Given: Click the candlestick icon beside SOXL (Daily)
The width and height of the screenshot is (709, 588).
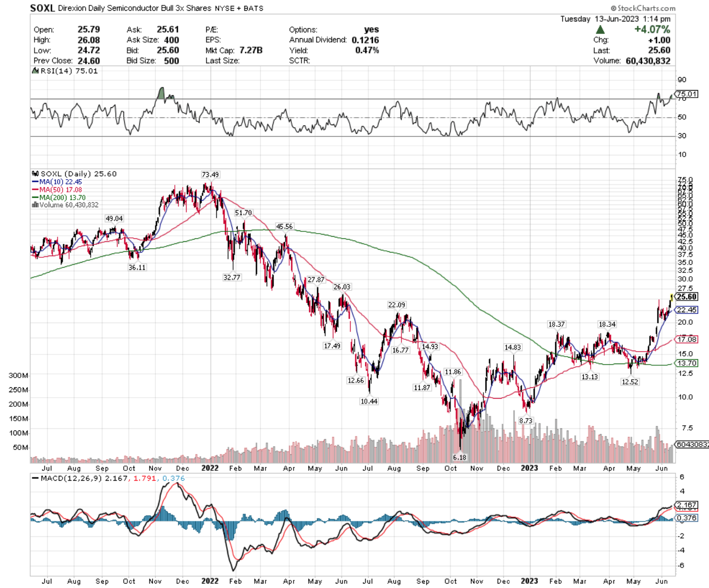Looking at the screenshot, I should coord(36,174).
